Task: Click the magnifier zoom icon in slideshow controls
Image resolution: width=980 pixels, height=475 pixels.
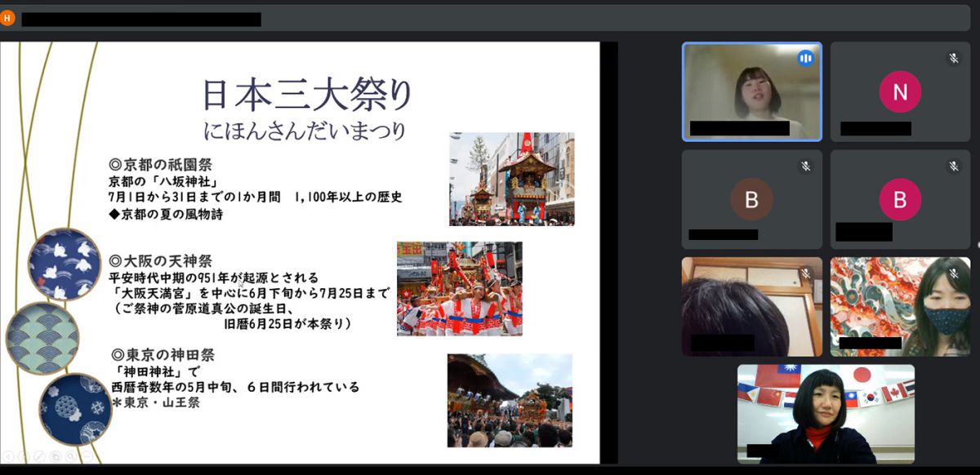Action: [x=70, y=456]
